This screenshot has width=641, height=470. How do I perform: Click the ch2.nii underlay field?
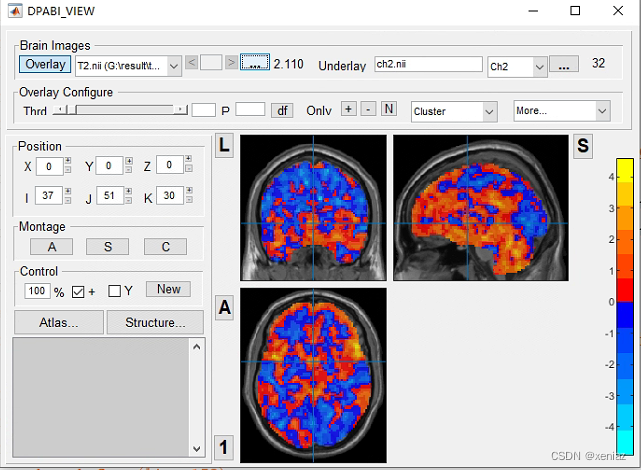(428, 64)
